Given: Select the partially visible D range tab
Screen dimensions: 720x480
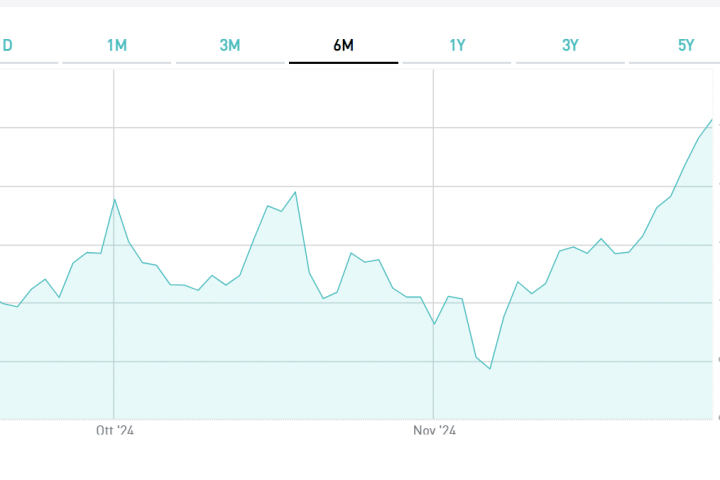Looking at the screenshot, I should pos(8,45).
